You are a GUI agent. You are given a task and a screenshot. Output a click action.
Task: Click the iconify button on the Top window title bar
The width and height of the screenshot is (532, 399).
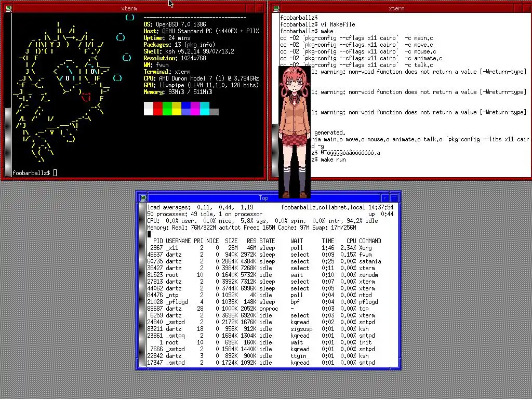coord(385,198)
